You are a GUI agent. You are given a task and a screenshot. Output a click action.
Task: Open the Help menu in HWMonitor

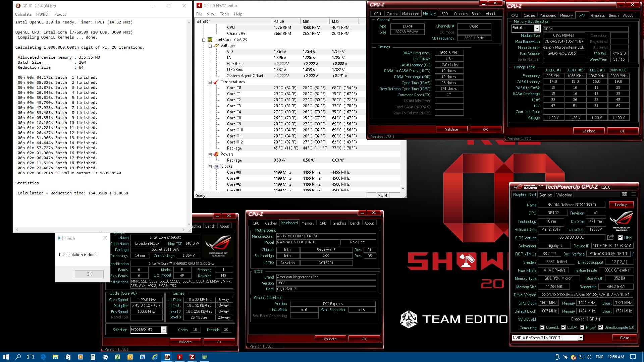point(238,14)
